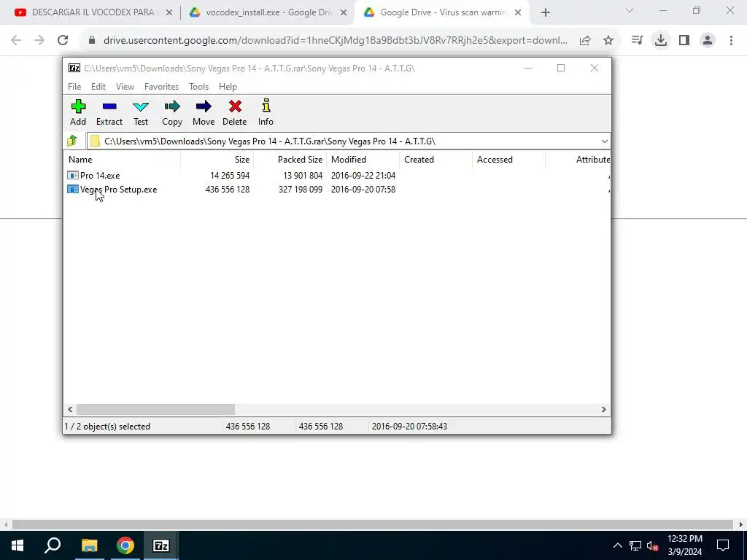Click the browser page horizontal scrollbar
This screenshot has height=560, width=747.
click(373, 524)
